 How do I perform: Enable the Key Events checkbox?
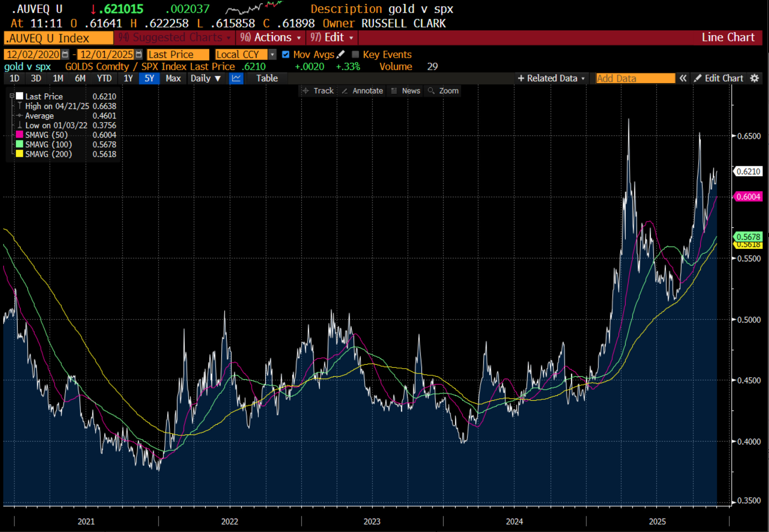pyautogui.click(x=355, y=54)
